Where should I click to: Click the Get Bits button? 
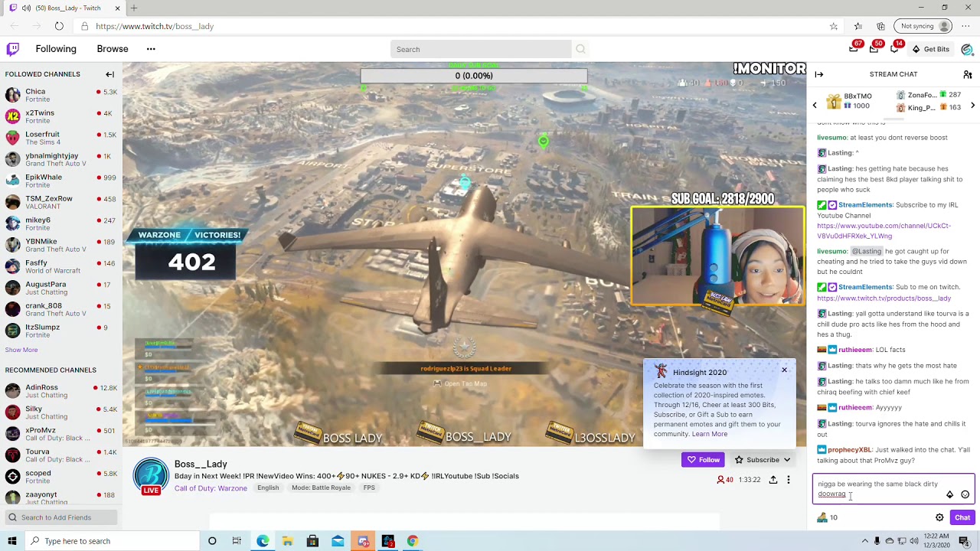(x=930, y=49)
